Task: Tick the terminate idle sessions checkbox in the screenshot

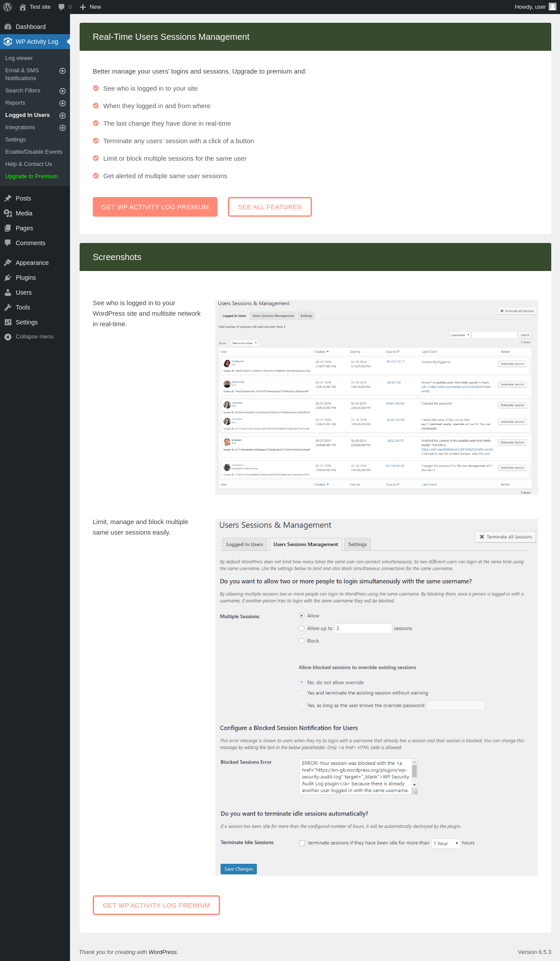Action: point(302,843)
